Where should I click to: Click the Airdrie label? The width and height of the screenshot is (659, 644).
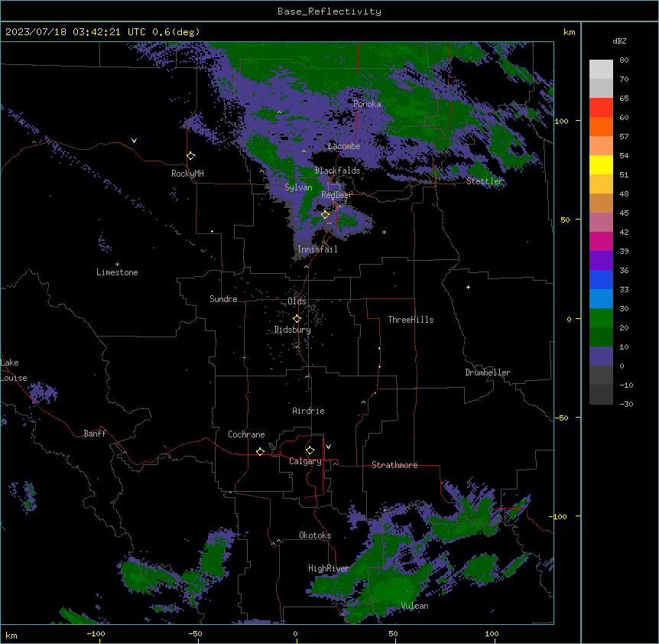(309, 411)
